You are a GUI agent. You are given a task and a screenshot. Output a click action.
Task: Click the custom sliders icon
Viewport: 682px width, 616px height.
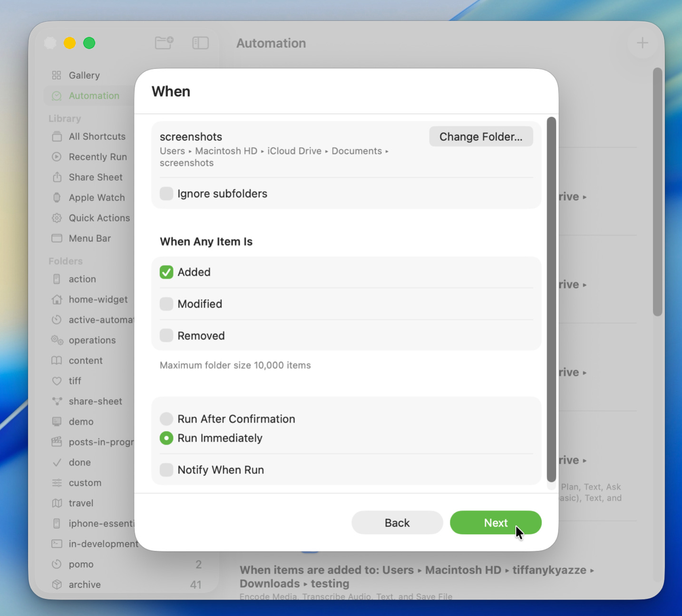[x=57, y=482]
